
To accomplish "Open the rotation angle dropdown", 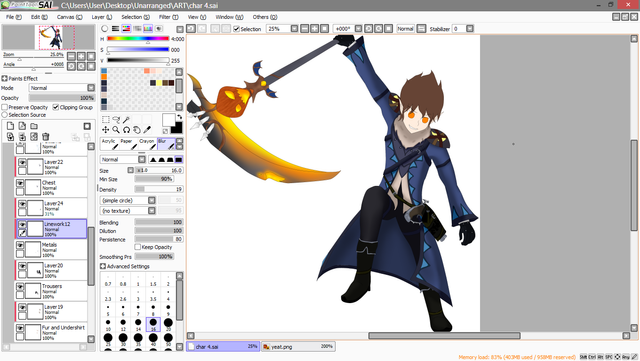I will point(358,29).
